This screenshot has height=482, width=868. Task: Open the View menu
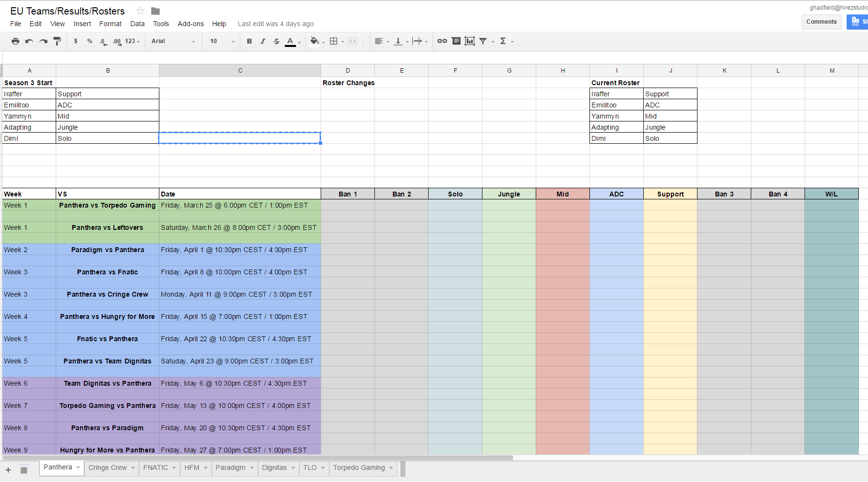pos(57,24)
